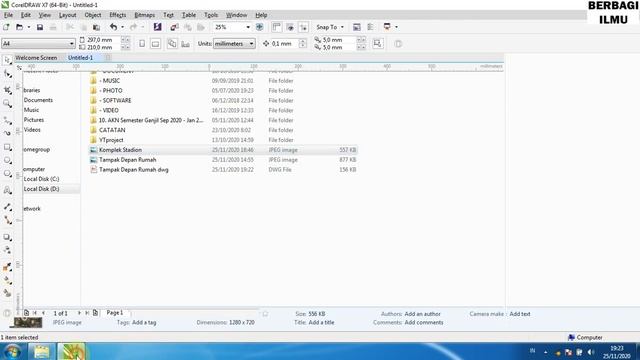The height and width of the screenshot is (360, 640).
Task: Click the Open file toolbar icon
Action: [19, 27]
